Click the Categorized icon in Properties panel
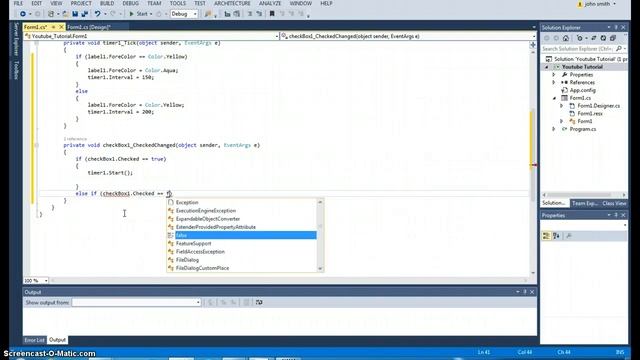The width and height of the screenshot is (640, 360). [x=546, y=236]
